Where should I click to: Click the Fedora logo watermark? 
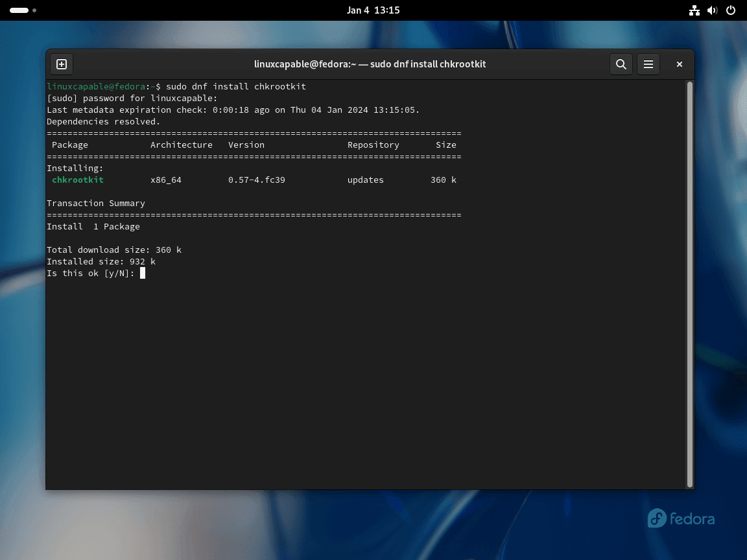pos(680,518)
